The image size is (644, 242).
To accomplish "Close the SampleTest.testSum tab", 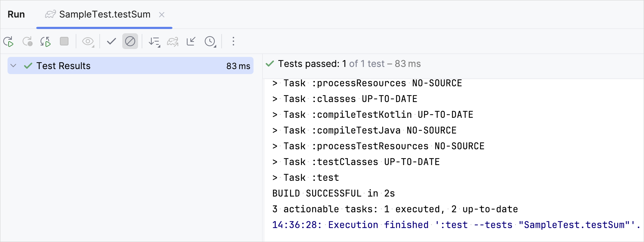I will (x=162, y=15).
